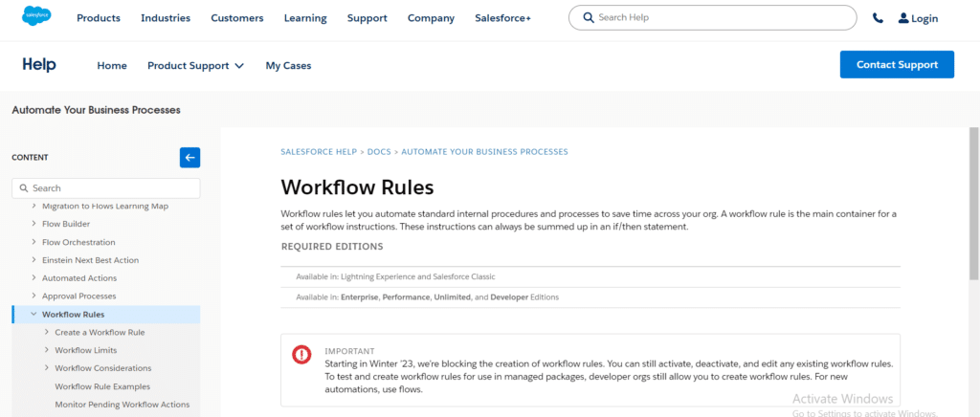The width and height of the screenshot is (980, 417).
Task: Expand the Flow Builder tree item
Action: tap(34, 224)
